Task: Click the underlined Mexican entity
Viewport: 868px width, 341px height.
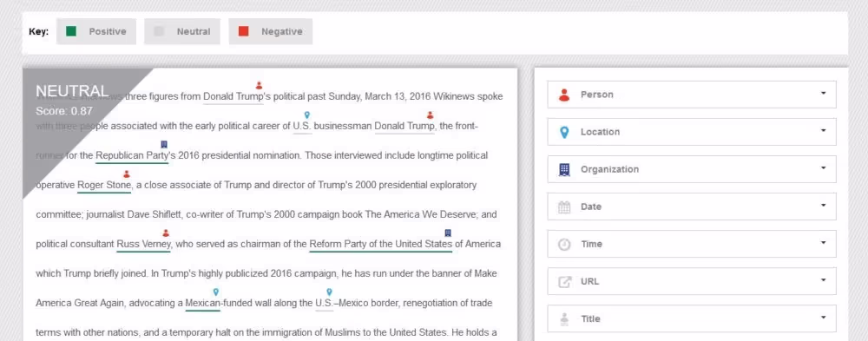Action: tap(202, 304)
